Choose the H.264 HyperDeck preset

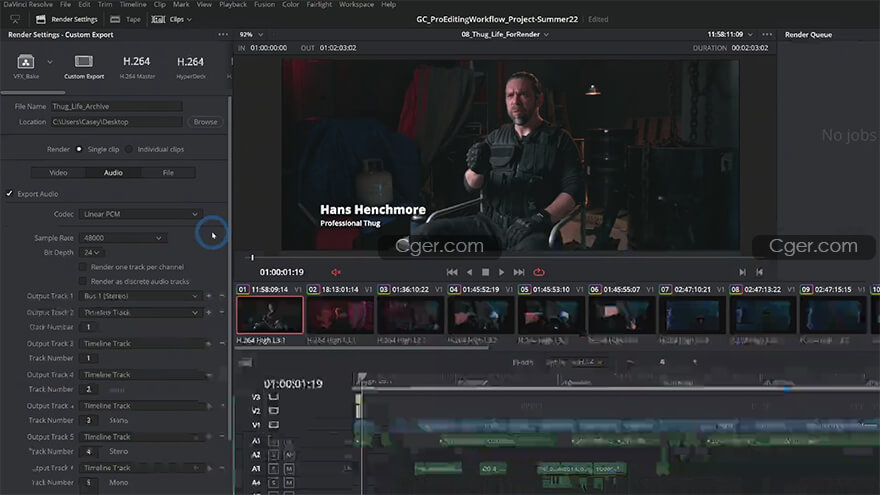[191, 66]
